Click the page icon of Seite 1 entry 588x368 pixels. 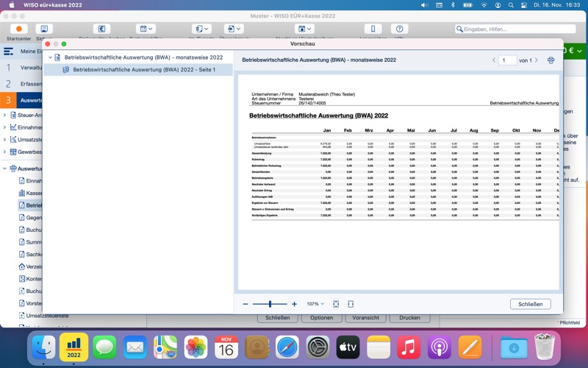coord(65,69)
